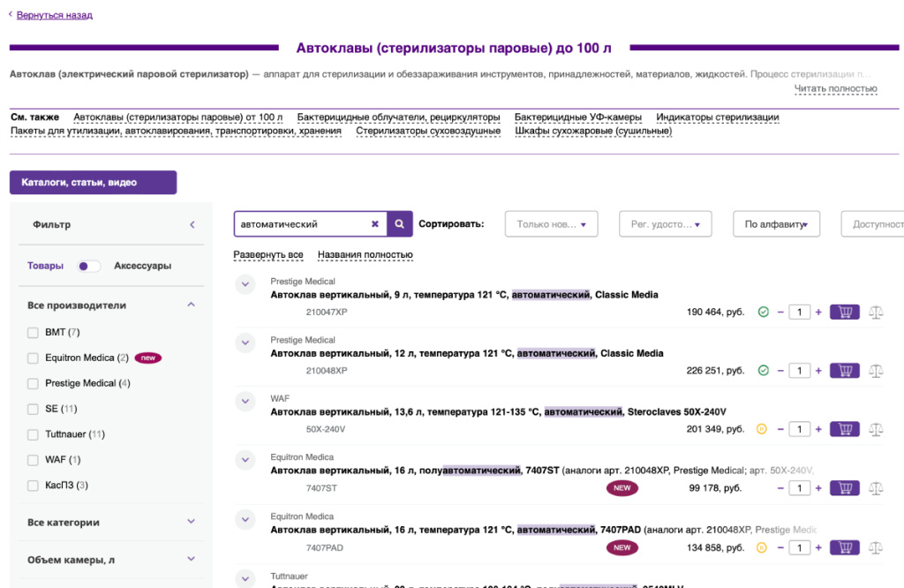
Task: Open Бактерицидные УФ-камеры link
Action: (577, 117)
